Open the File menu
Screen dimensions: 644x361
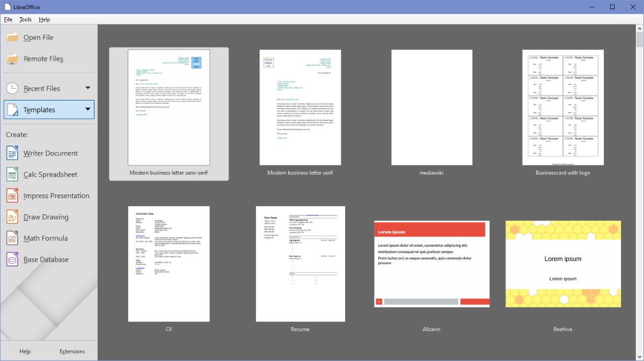pos(8,19)
